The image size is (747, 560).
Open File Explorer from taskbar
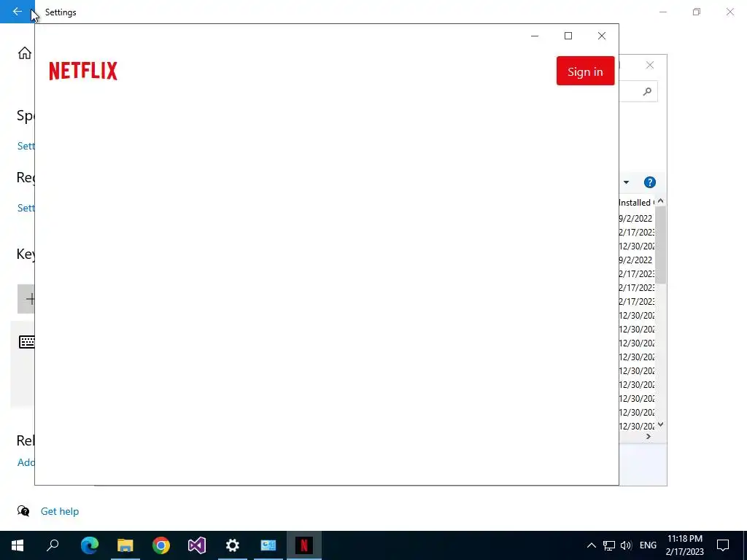coord(125,545)
